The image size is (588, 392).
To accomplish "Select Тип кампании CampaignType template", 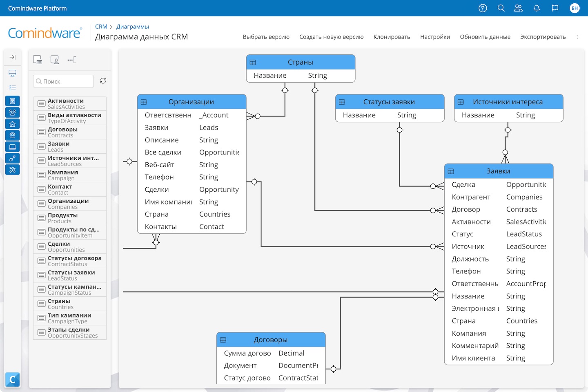I will pos(70,318).
